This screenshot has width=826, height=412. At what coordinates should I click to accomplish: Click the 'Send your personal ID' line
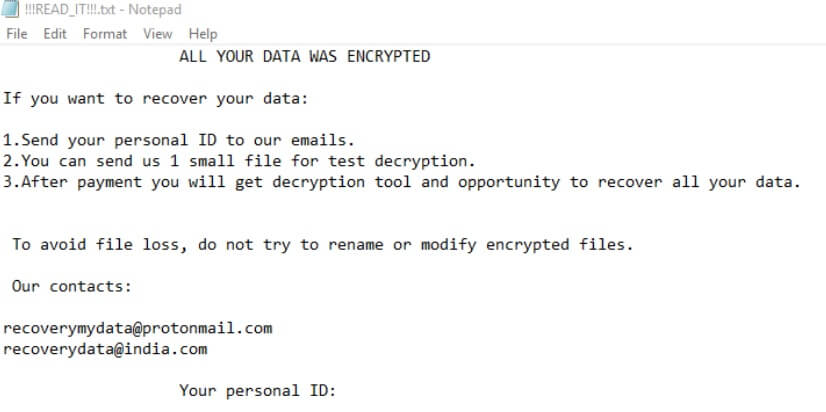tap(179, 140)
